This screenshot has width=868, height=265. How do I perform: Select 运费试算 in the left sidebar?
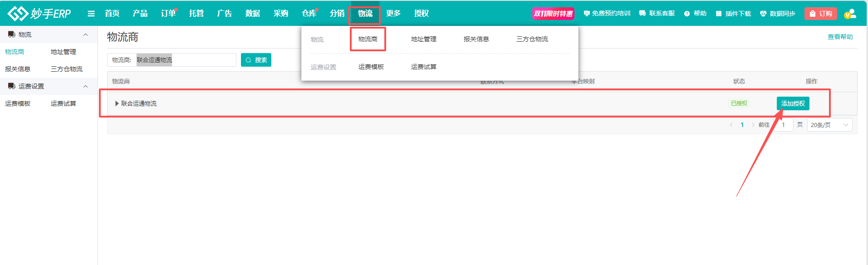click(64, 103)
